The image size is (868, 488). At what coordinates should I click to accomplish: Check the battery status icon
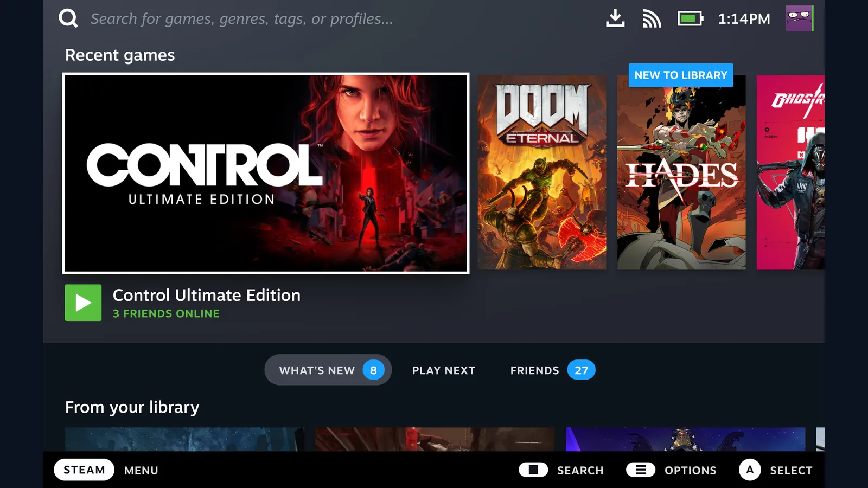(x=691, y=18)
